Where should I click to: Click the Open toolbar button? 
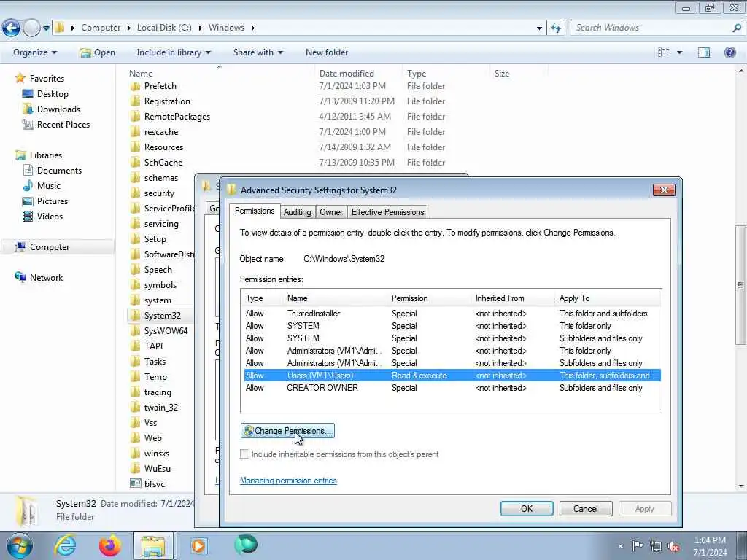pyautogui.click(x=97, y=52)
